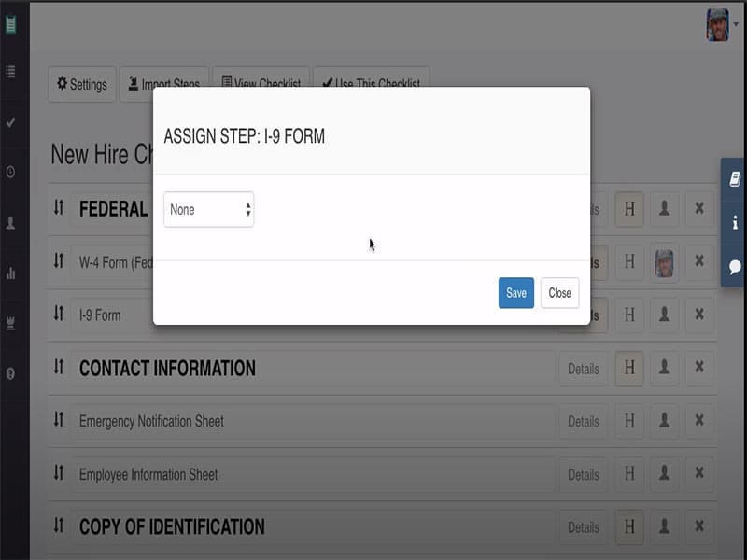Edit the Emergency Notification Sheet name field
The width and height of the screenshot is (747, 560).
pyautogui.click(x=313, y=422)
